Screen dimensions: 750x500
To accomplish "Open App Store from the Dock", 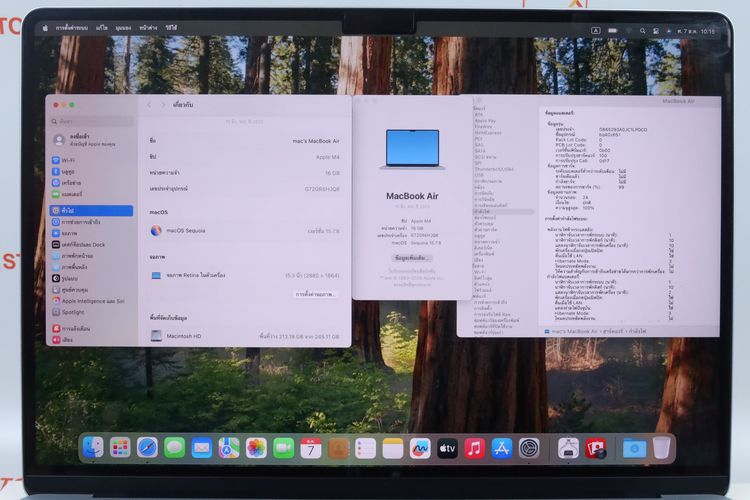I will click(x=502, y=448).
